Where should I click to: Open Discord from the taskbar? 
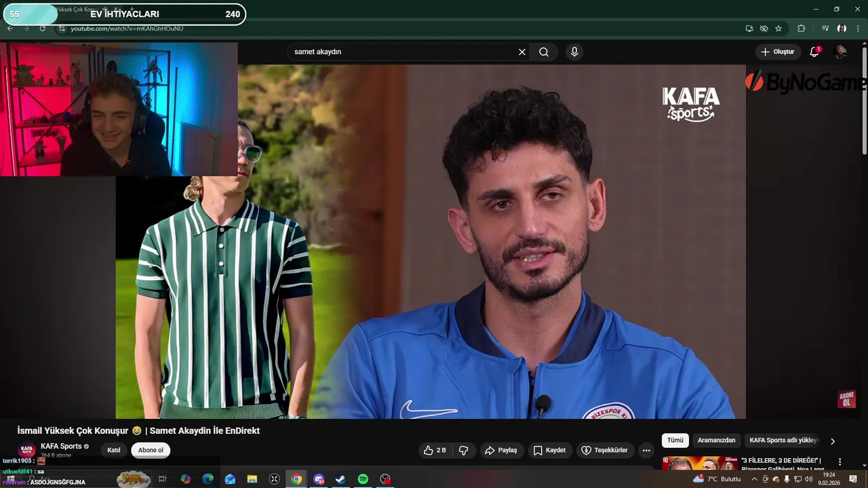(319, 479)
